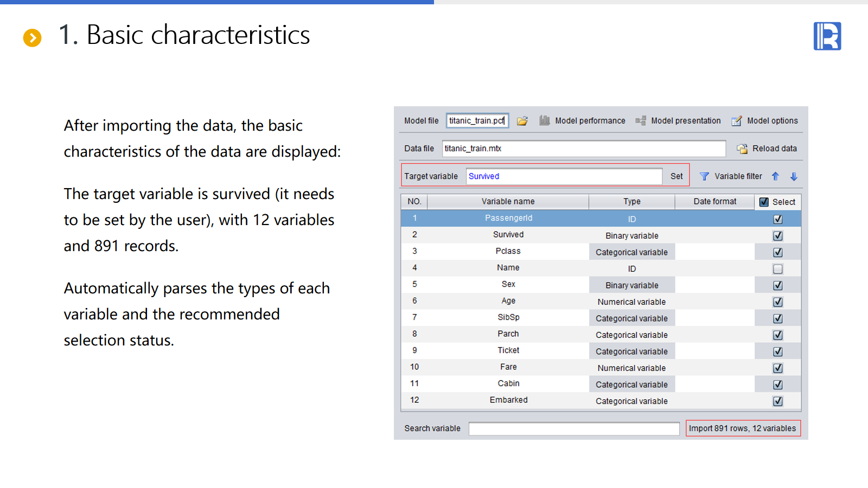This screenshot has width=868, height=488.
Task: Click the open folder icon beside Model file
Action: pos(522,121)
